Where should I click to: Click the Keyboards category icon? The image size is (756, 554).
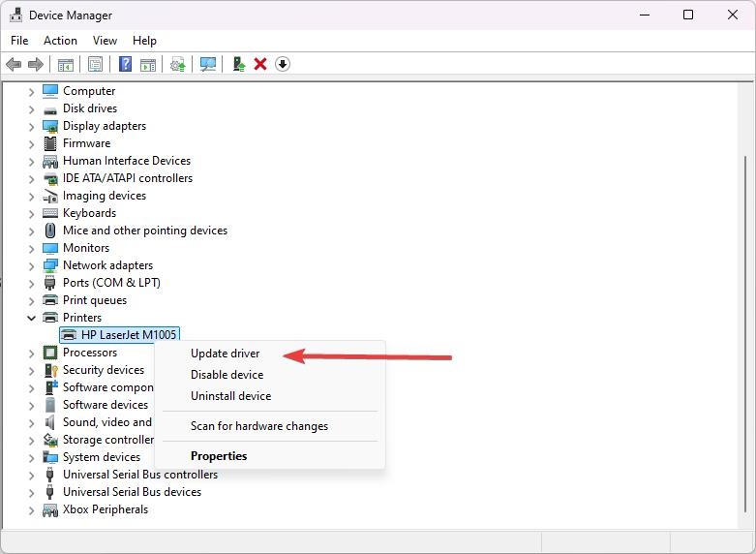[x=50, y=213]
